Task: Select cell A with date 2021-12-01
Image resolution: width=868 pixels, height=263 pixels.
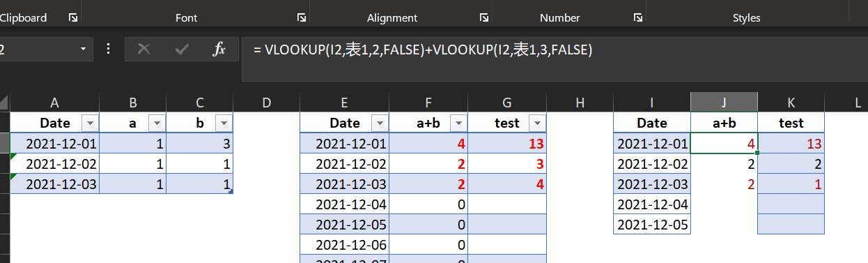Action: (x=55, y=144)
